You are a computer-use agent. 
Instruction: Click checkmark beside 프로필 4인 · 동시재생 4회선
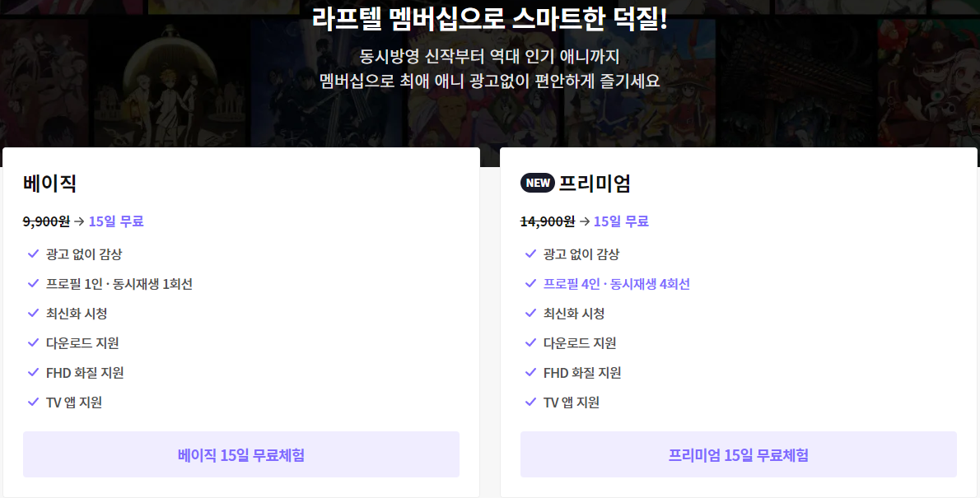[530, 283]
